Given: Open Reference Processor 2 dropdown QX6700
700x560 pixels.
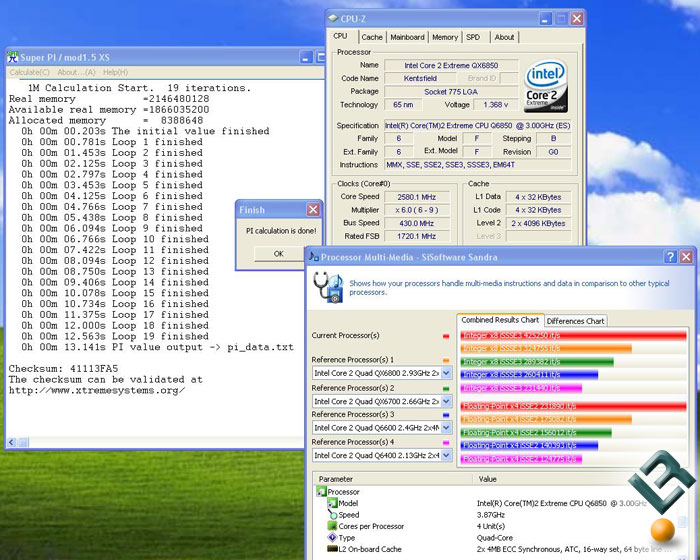Looking at the screenshot, I should pyautogui.click(x=446, y=401).
